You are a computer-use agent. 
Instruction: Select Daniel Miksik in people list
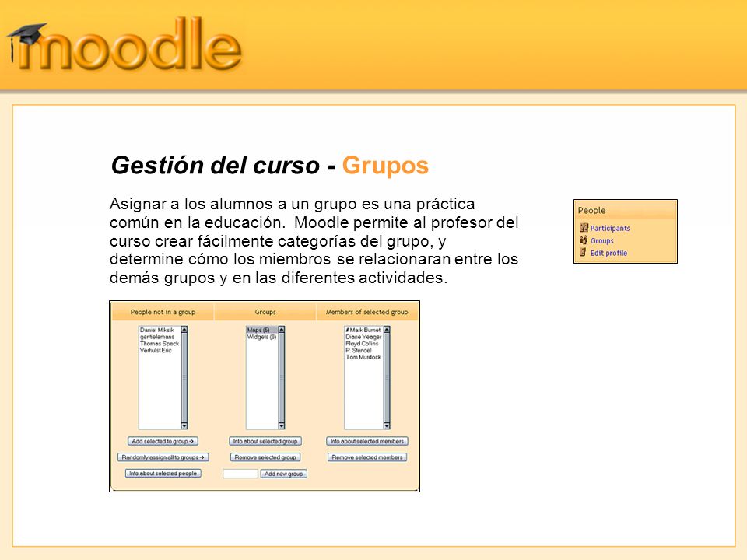tap(157, 330)
